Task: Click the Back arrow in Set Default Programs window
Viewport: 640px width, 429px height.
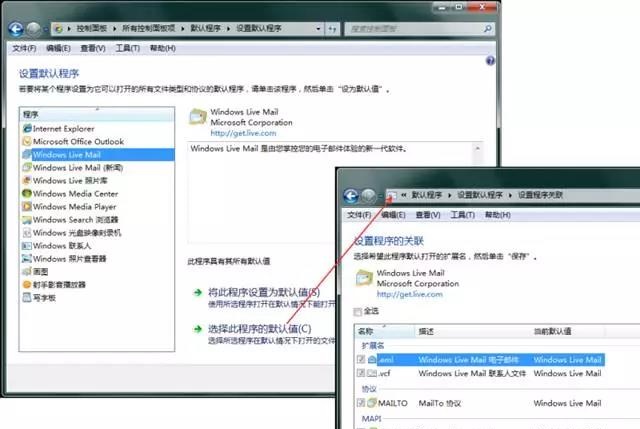Action: (16, 29)
